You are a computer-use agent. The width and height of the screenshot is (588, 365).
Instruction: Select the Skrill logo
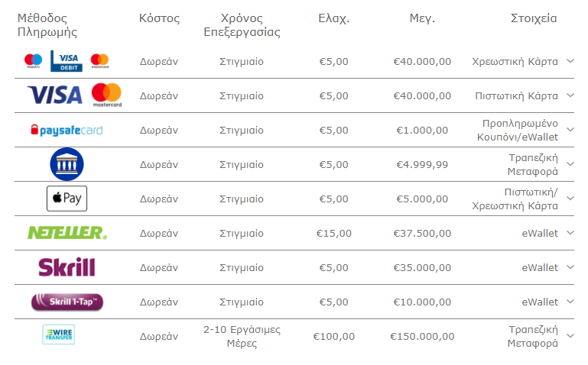coord(67,267)
